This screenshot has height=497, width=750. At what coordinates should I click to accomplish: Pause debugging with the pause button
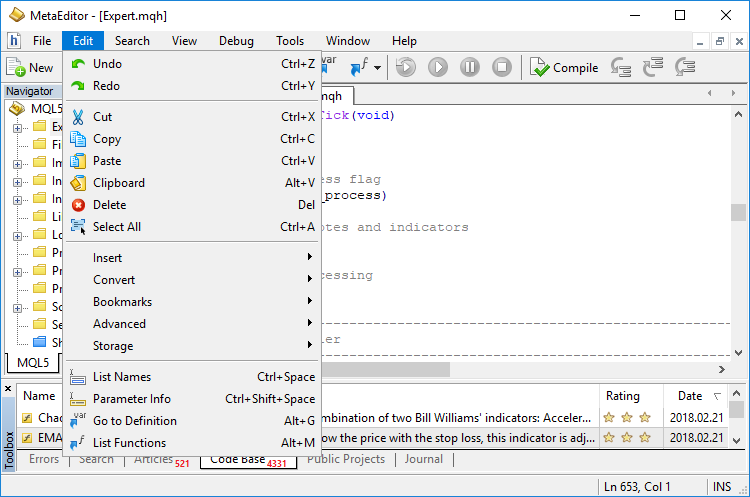(x=470, y=67)
